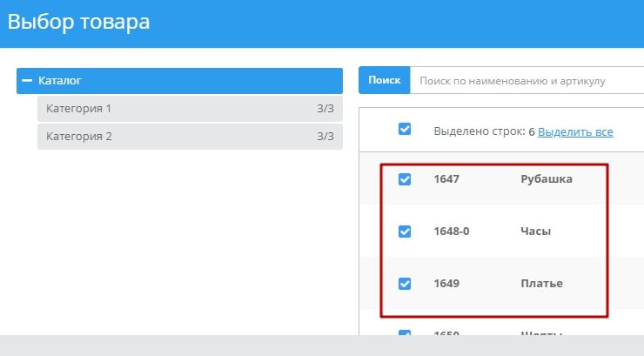Deselect the checkbox next to 1649

pos(405,284)
